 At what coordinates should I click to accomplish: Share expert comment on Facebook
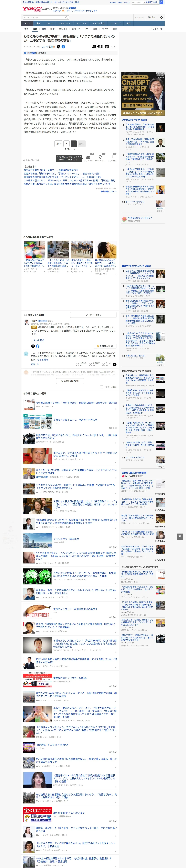coord(38,346)
